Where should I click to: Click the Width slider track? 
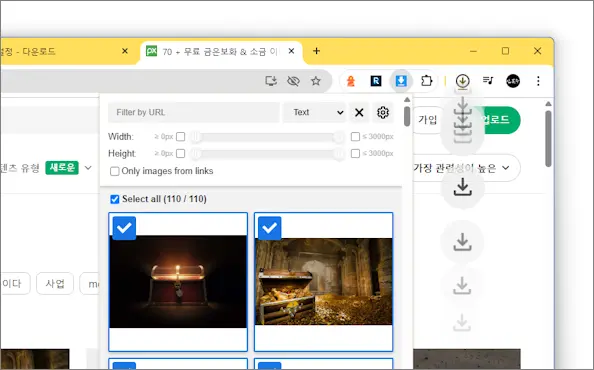click(x=267, y=136)
